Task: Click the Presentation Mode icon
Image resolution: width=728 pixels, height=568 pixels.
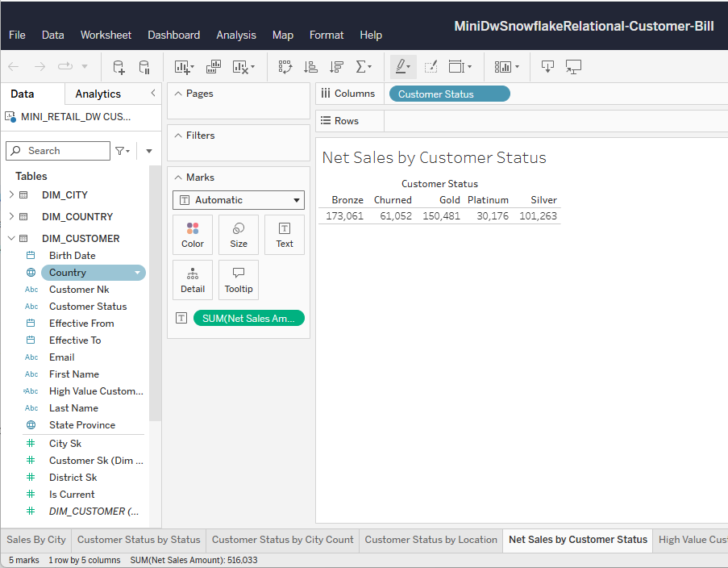Action: pyautogui.click(x=573, y=67)
